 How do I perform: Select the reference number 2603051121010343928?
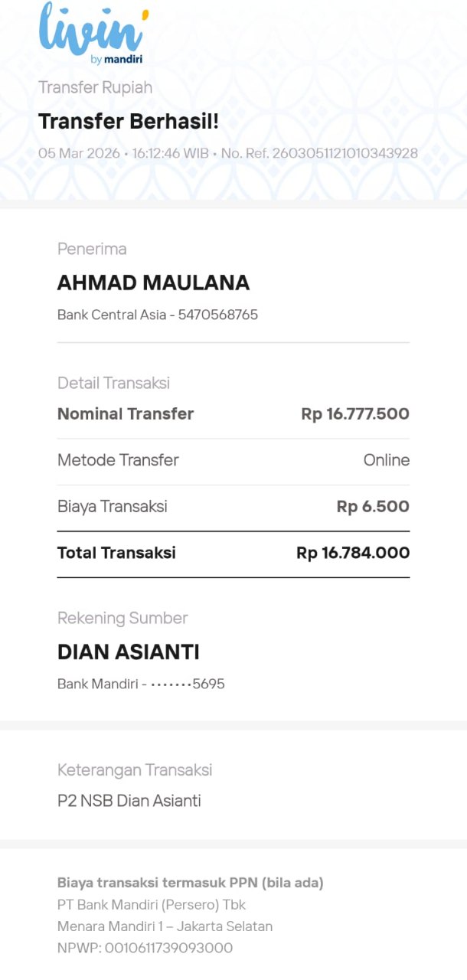(x=345, y=153)
